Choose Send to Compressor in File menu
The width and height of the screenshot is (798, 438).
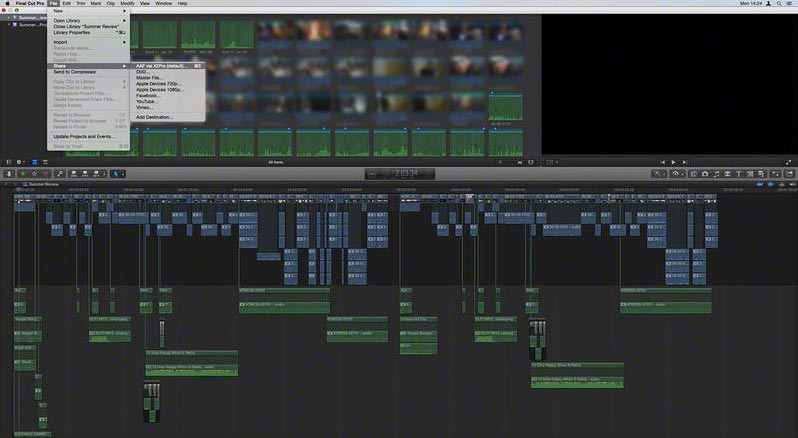[88, 72]
